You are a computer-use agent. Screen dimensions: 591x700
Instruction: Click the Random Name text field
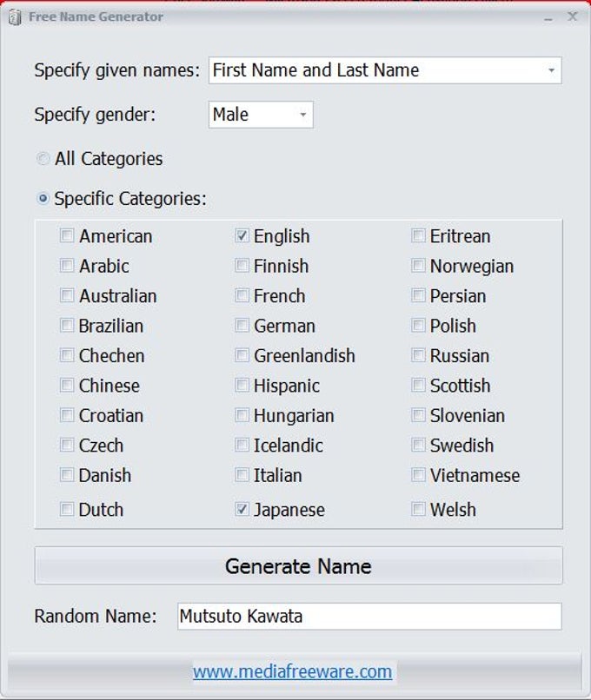pos(369,617)
